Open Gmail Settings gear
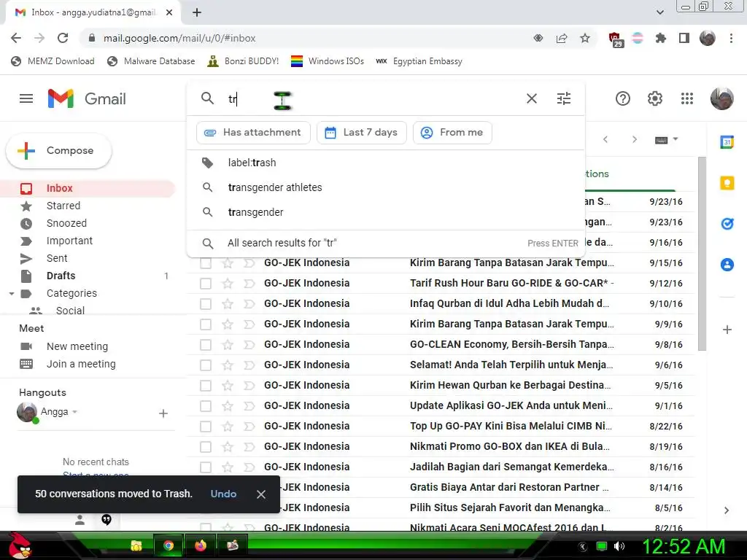 (x=655, y=98)
